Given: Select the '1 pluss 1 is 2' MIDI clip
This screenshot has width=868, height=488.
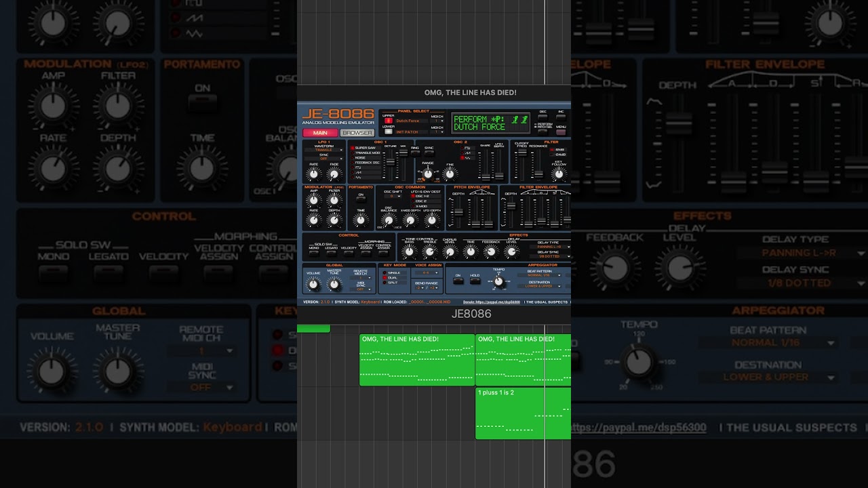Looking at the screenshot, I should [523, 413].
